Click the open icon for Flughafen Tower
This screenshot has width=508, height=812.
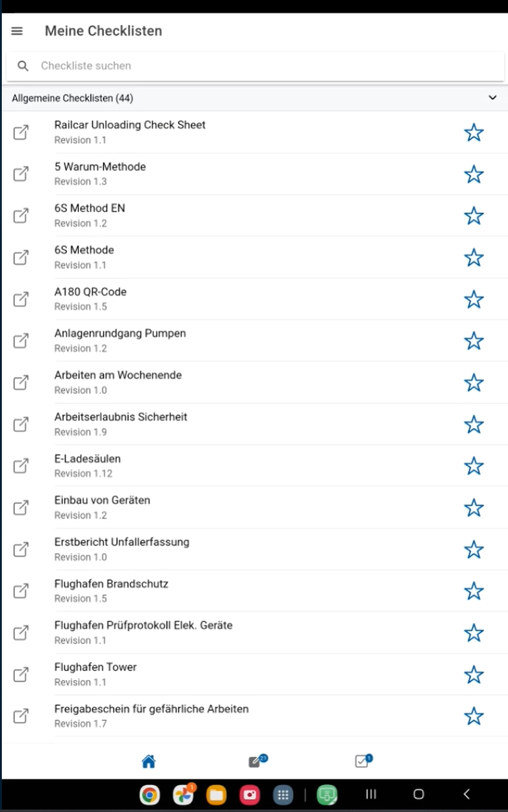tap(21, 675)
